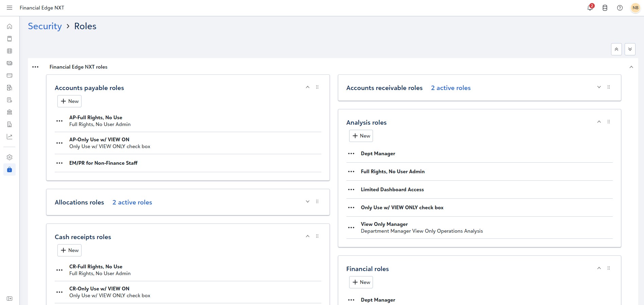Click the database icon in top bar
Screen dimensions: 644x305
point(605,8)
